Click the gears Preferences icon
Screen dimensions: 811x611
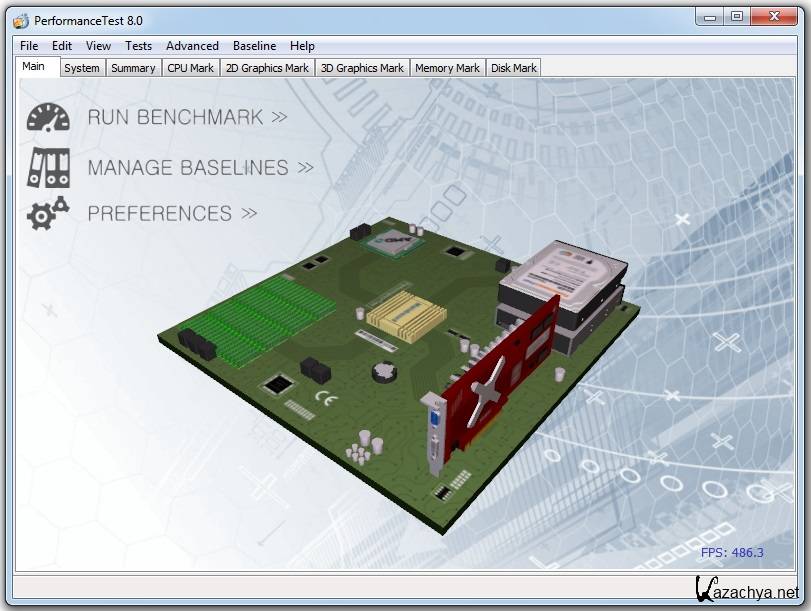[x=48, y=213]
